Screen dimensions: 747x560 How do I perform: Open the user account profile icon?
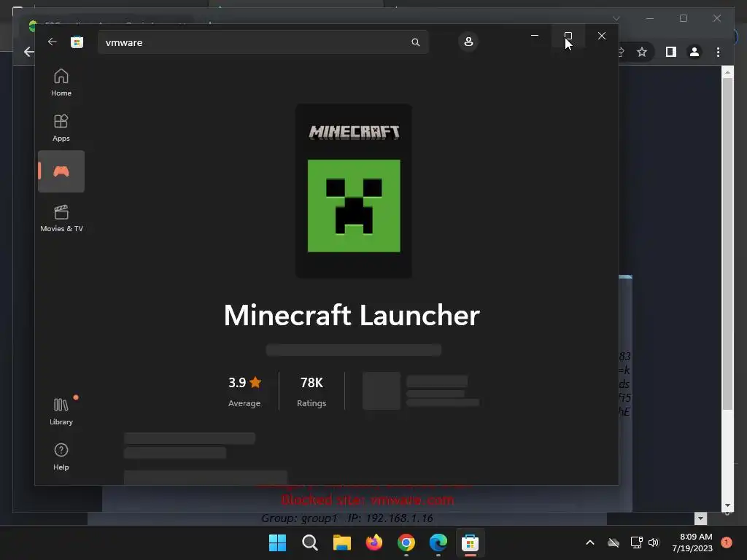pyautogui.click(x=468, y=42)
